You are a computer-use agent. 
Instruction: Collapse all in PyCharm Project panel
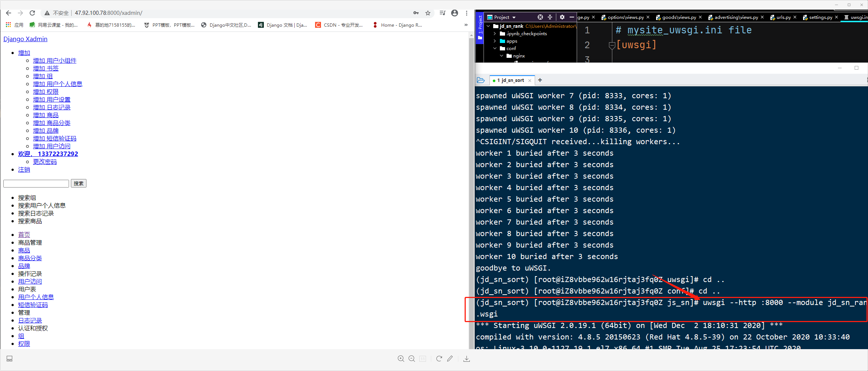coord(550,17)
